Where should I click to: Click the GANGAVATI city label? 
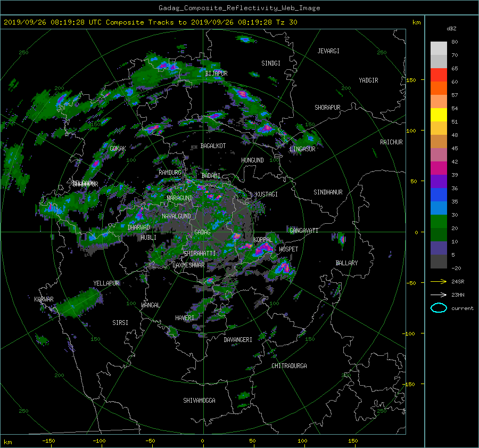coord(304,230)
